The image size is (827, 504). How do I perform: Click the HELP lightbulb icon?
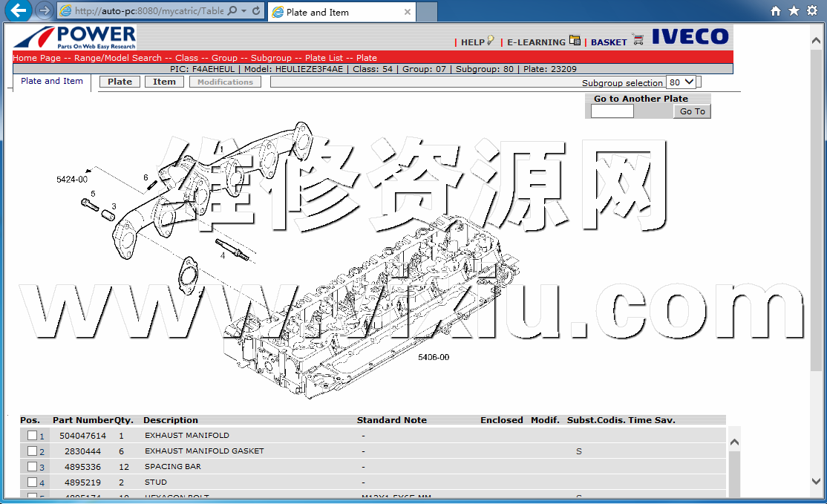490,41
